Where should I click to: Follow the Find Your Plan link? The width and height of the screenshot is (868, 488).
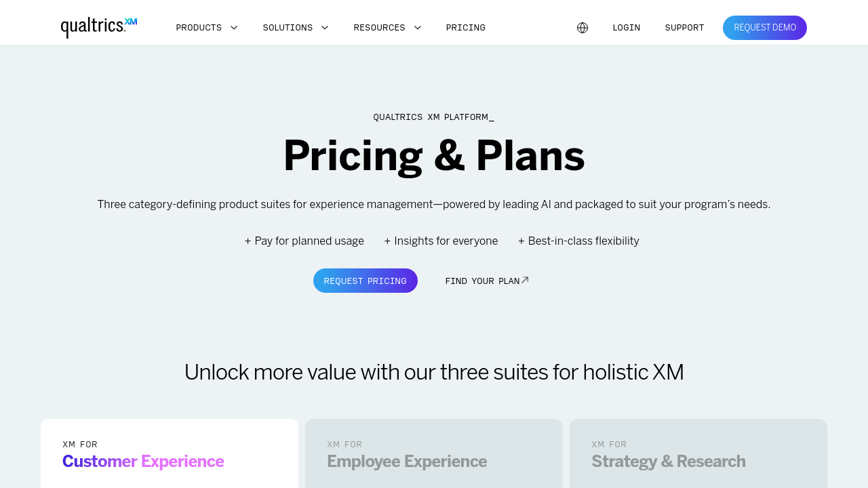pyautogui.click(x=482, y=281)
